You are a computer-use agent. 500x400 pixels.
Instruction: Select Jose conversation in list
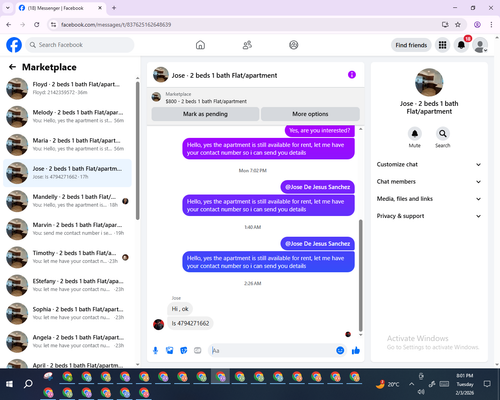point(67,173)
